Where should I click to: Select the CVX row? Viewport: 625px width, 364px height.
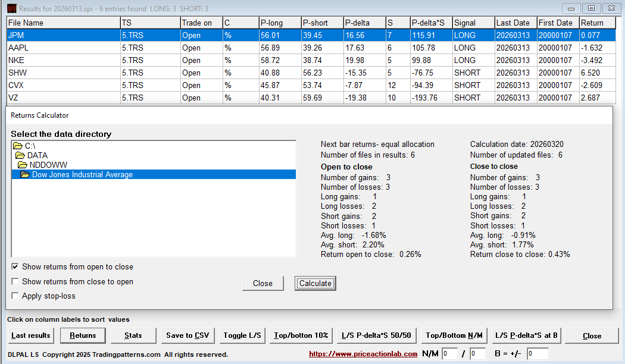(x=311, y=85)
